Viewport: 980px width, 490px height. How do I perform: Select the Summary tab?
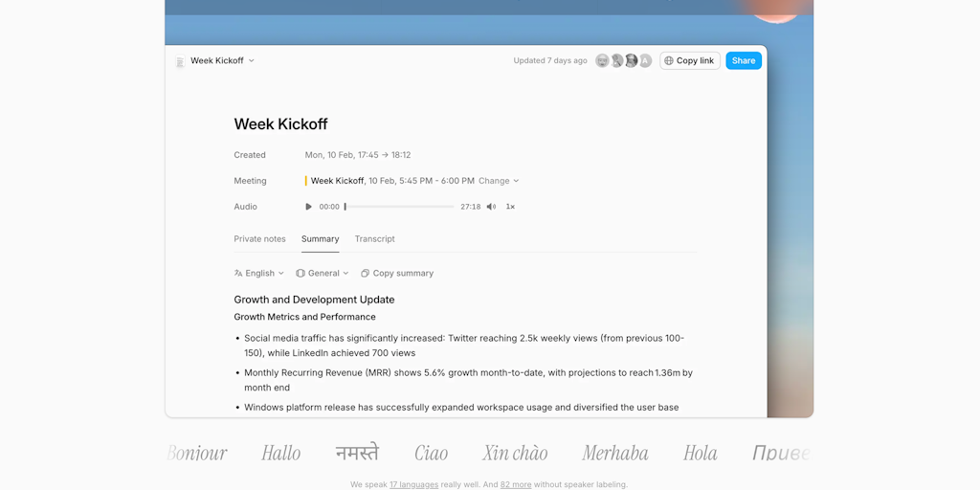pyautogui.click(x=320, y=239)
